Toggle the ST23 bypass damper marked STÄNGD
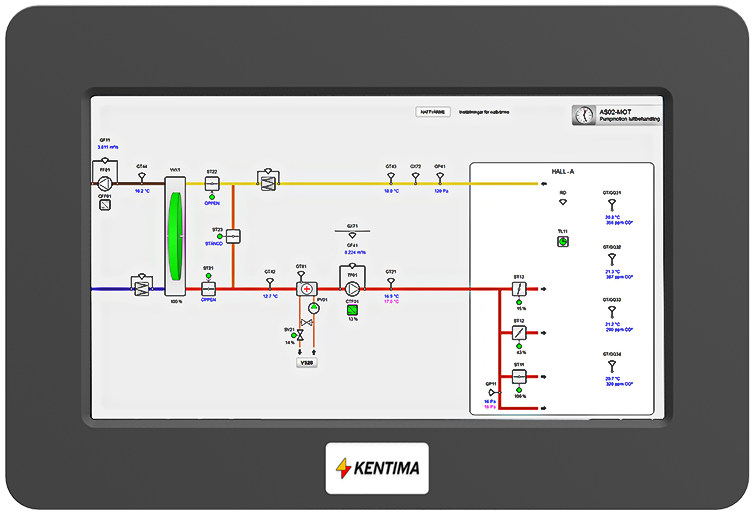 232,236
